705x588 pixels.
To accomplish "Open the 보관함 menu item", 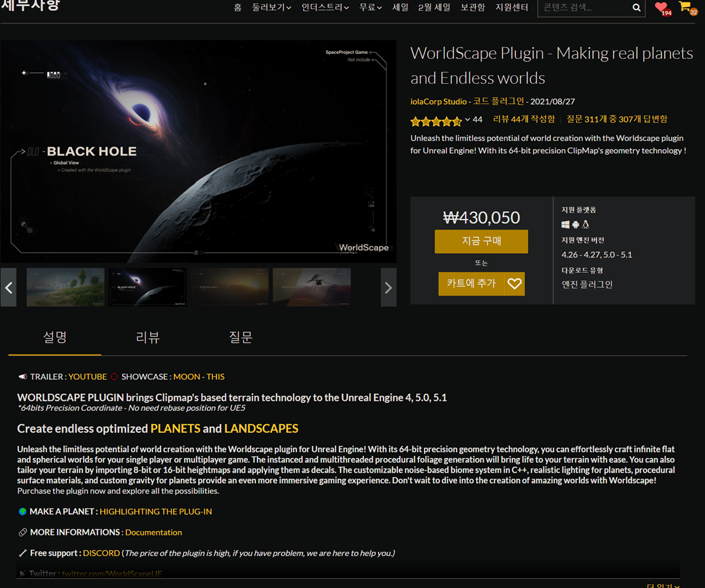I will click(472, 8).
